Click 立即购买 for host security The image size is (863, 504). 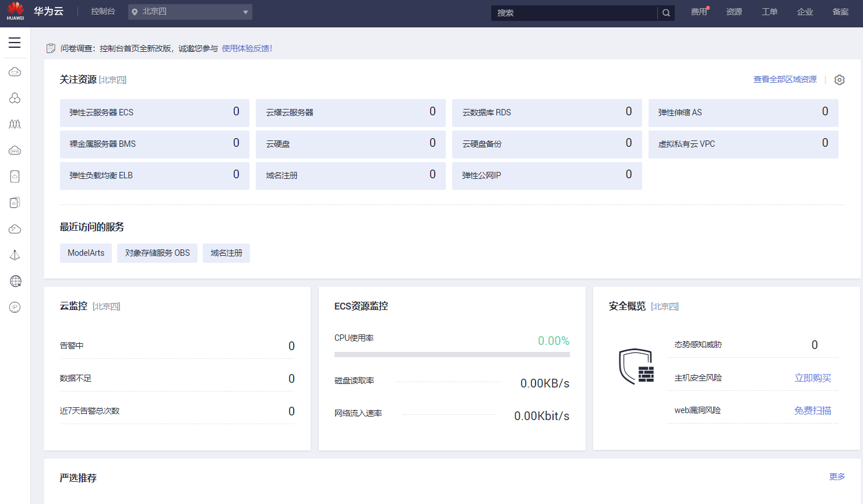pos(812,377)
